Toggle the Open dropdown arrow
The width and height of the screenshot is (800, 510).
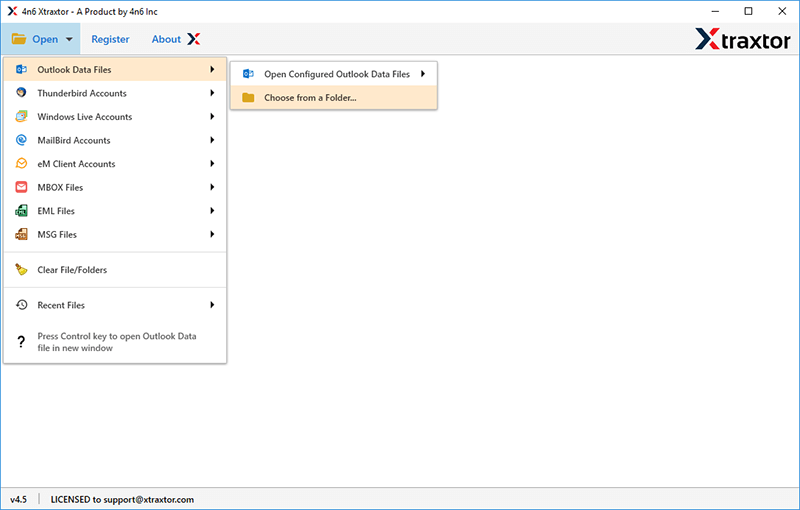[69, 39]
